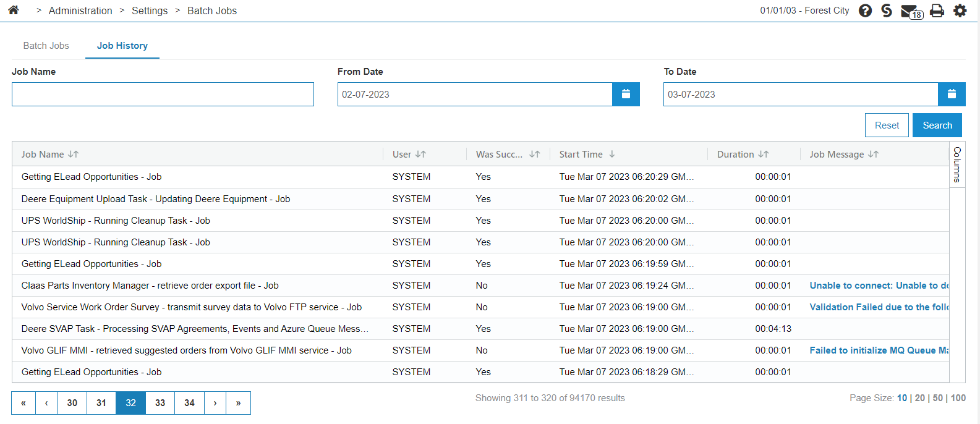This screenshot has height=424, width=980.
Task: Sort by Start Time column
Action: [x=611, y=155]
